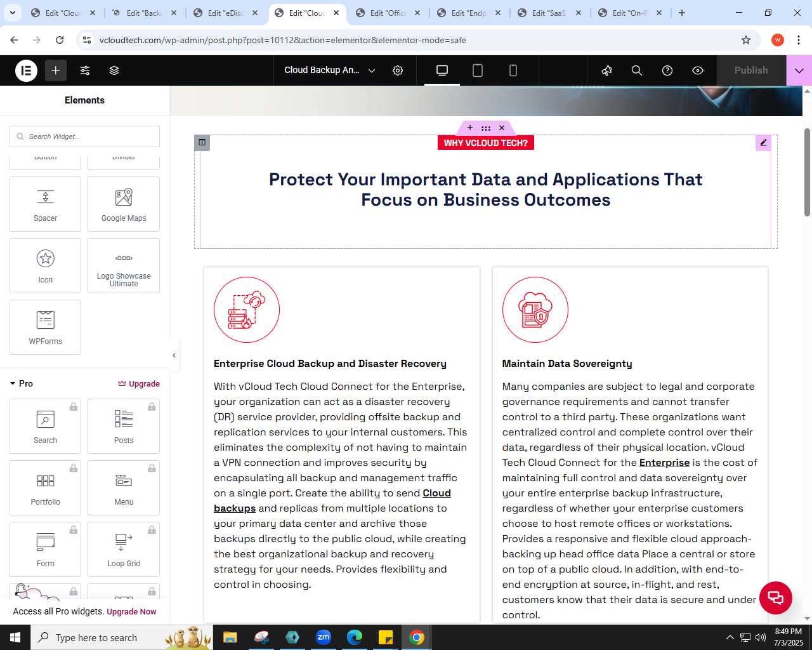
Task: Select the Protect Your Important Data heading
Action: (486, 189)
